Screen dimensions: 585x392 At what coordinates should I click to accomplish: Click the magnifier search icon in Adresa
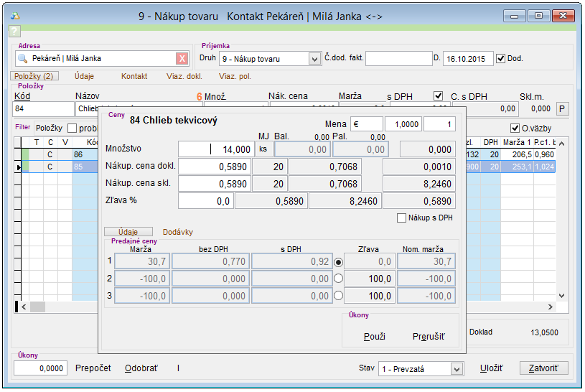(22, 58)
